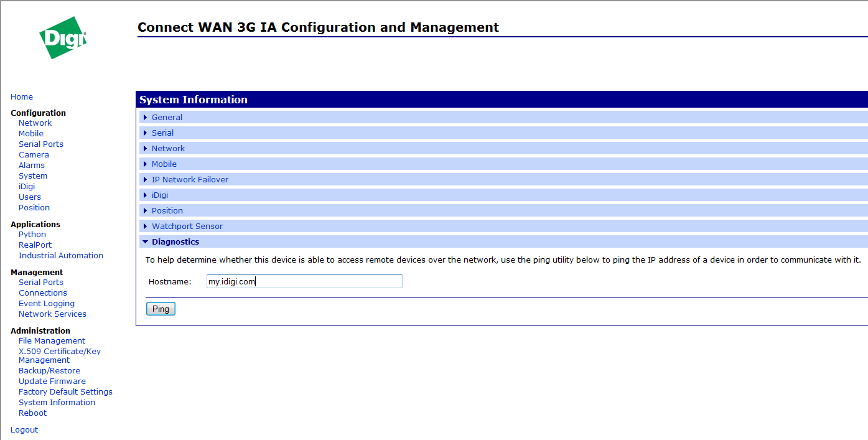Screen dimensions: 868x440
Task: Collapse the Diagnostics section
Action: [x=175, y=242]
